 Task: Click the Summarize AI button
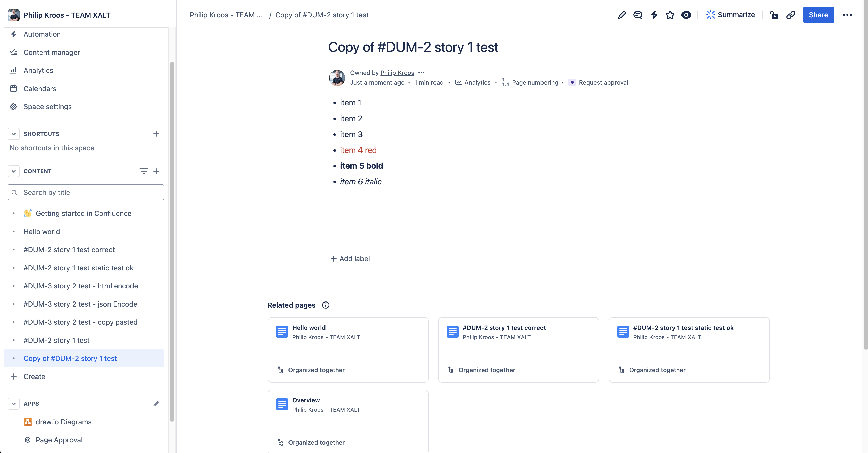(x=731, y=15)
